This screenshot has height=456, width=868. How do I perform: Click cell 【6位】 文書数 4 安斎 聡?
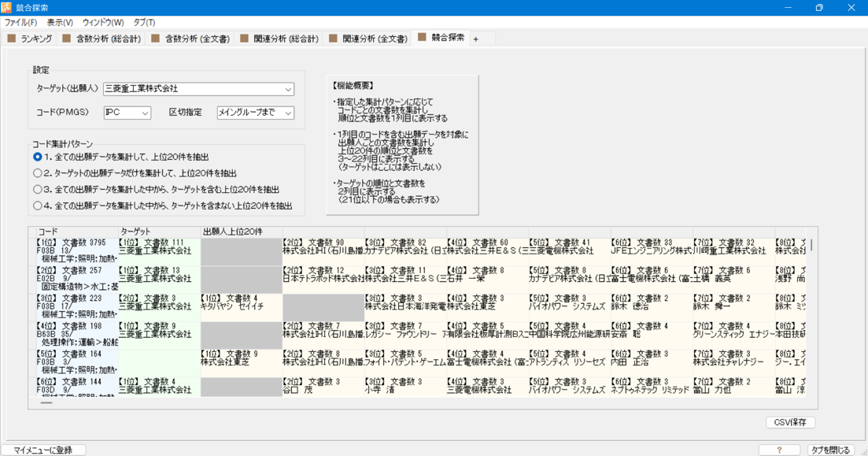pyautogui.click(x=651, y=335)
